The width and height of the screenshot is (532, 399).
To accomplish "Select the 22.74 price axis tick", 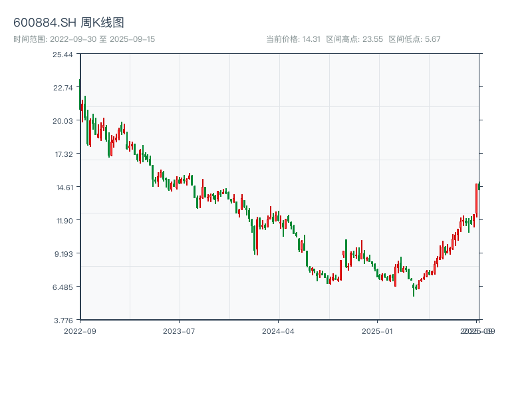I will [63, 87].
